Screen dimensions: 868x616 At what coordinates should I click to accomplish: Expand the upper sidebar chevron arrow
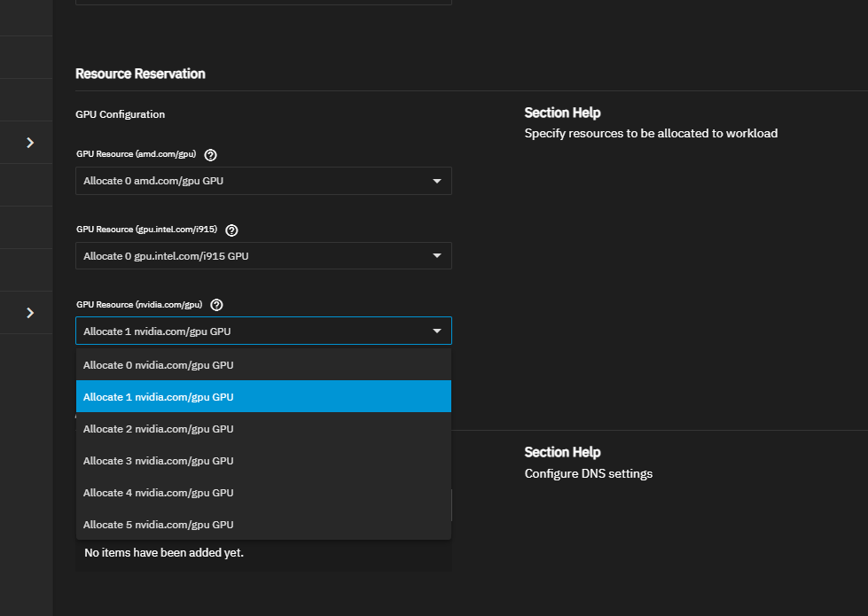pos(30,142)
